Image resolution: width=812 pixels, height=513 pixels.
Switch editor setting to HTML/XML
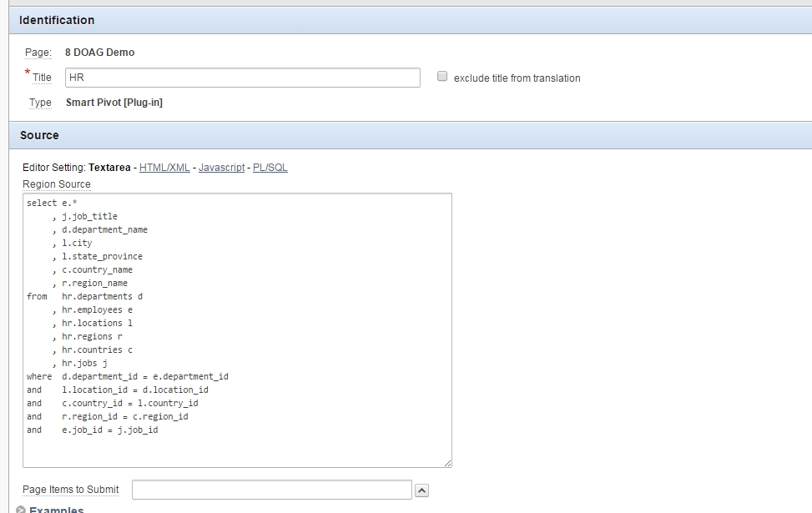coord(164,168)
